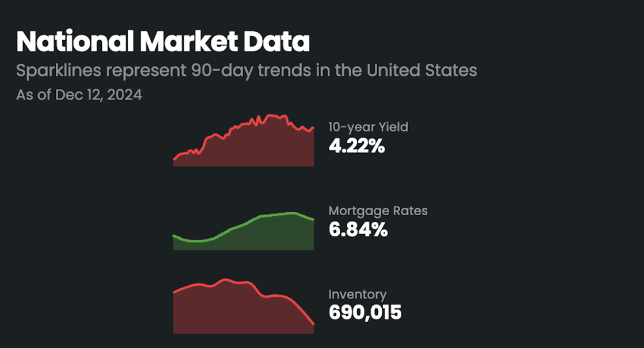This screenshot has width=644, height=348.
Task: Click the Inventory label
Action: pos(357,295)
